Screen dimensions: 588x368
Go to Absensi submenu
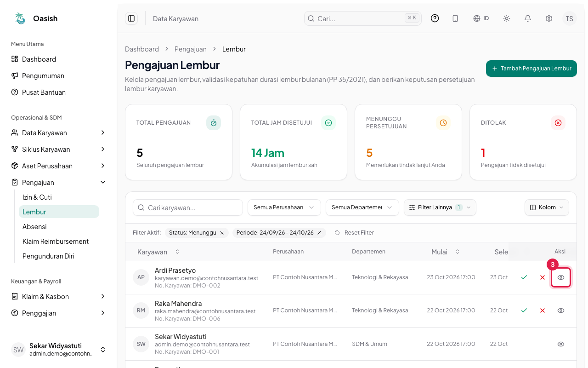coord(59,227)
